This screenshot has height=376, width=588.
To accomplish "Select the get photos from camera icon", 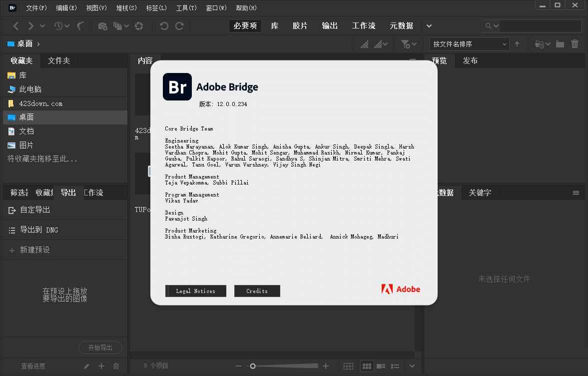I will pos(103,25).
